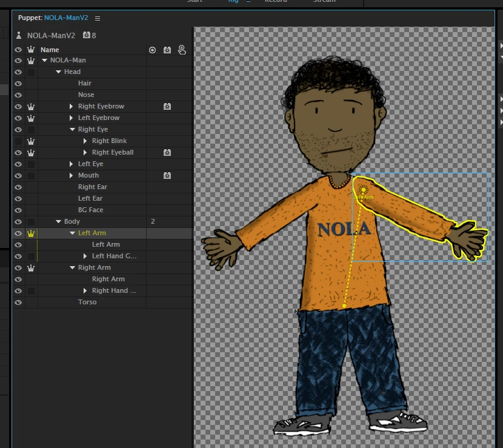
Task: Hide the BG Face layer
Action: pyautogui.click(x=18, y=210)
